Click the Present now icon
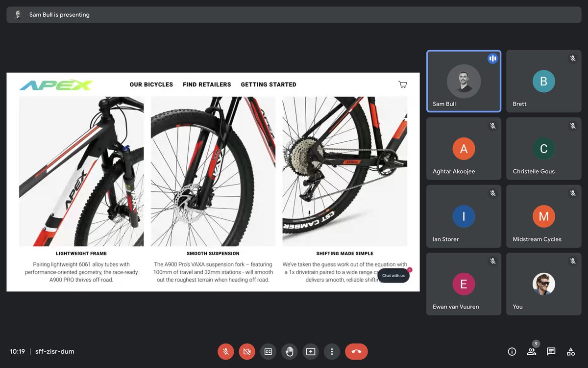Screen dimensions: 588x368 (x=311, y=351)
